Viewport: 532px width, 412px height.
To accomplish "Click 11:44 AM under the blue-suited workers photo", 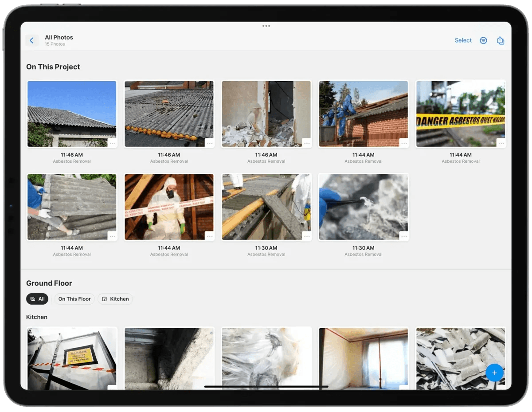I will [364, 155].
